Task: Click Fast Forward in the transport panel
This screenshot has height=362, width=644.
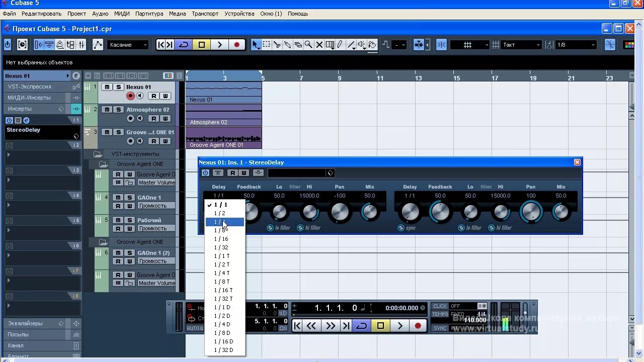Action: pyautogui.click(x=331, y=326)
